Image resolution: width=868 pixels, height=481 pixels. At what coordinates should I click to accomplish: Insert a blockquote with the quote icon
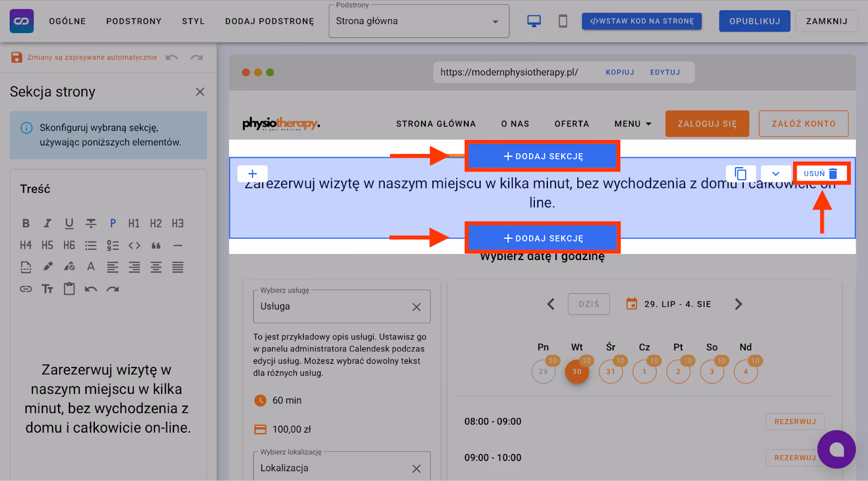(156, 245)
